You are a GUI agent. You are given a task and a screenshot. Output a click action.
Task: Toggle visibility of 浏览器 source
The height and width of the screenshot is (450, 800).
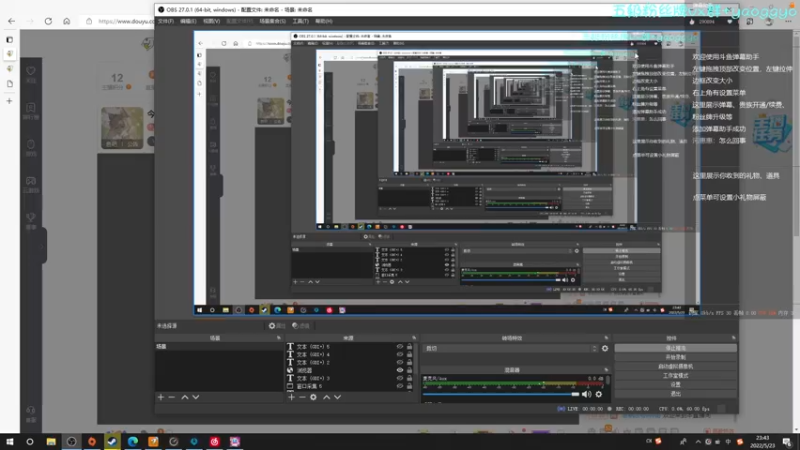pos(399,370)
